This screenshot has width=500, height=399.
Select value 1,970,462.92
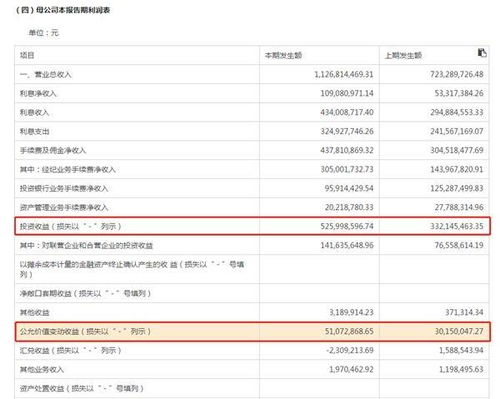351,369
